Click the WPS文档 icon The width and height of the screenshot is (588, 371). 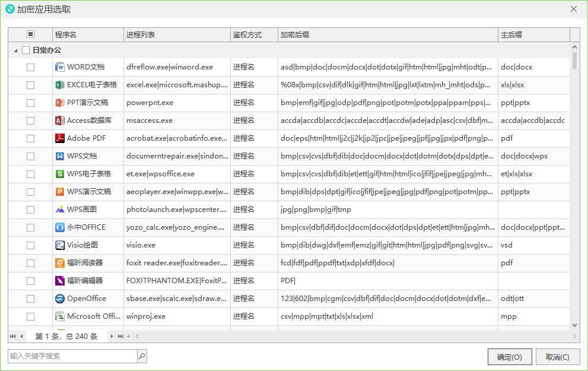coord(59,156)
